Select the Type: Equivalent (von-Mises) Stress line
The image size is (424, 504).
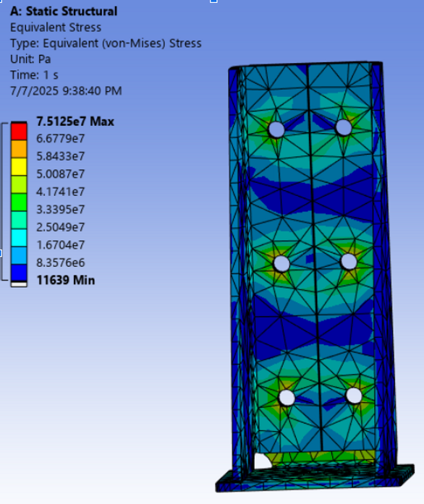pos(106,43)
